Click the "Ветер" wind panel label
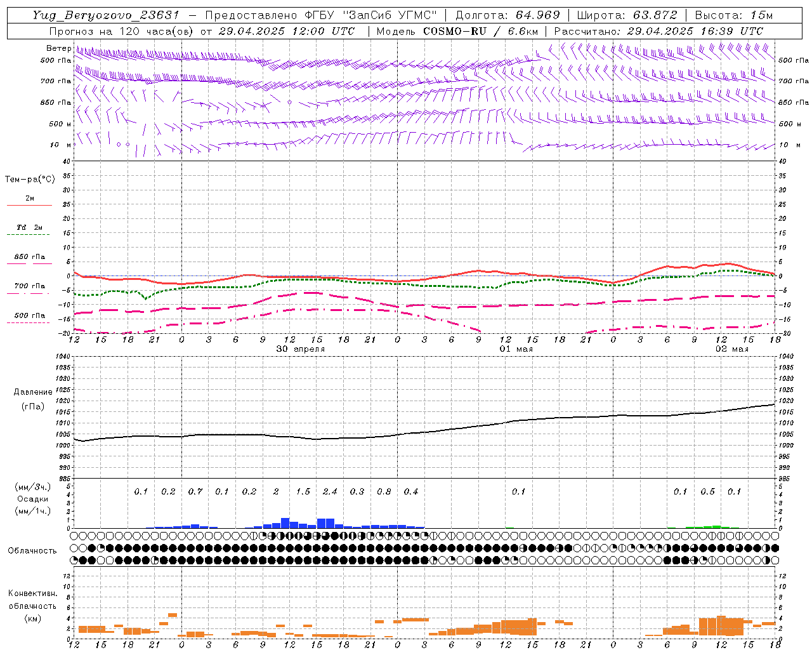Viewport: 812px width, 650px height. coord(59,48)
